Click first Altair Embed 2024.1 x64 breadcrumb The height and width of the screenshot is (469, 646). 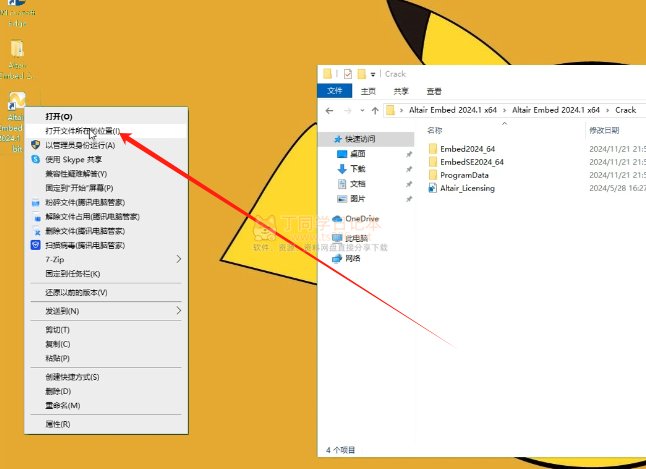(x=453, y=110)
